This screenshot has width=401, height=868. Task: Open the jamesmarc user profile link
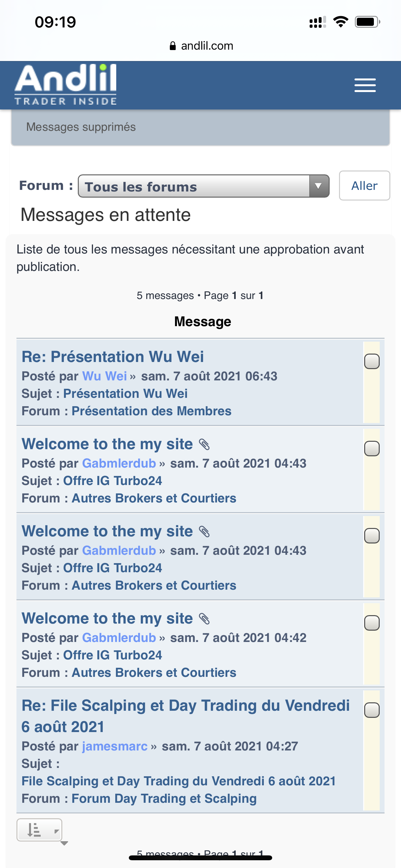click(115, 746)
